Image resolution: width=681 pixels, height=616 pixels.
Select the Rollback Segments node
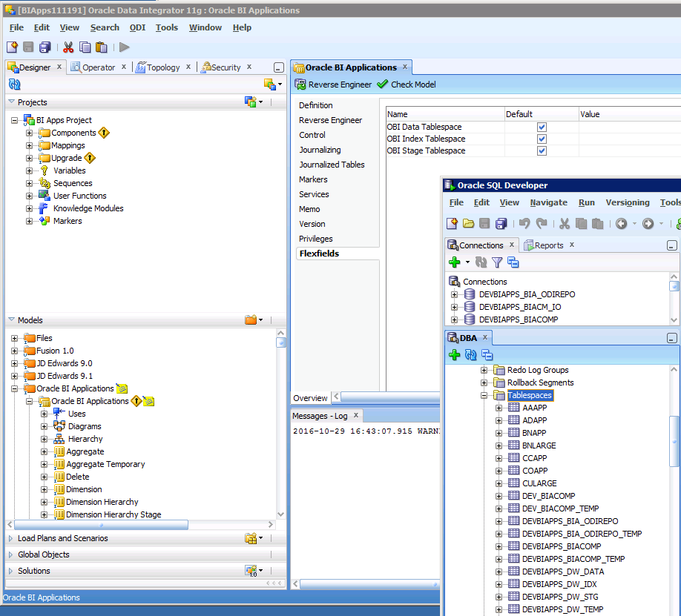(540, 382)
